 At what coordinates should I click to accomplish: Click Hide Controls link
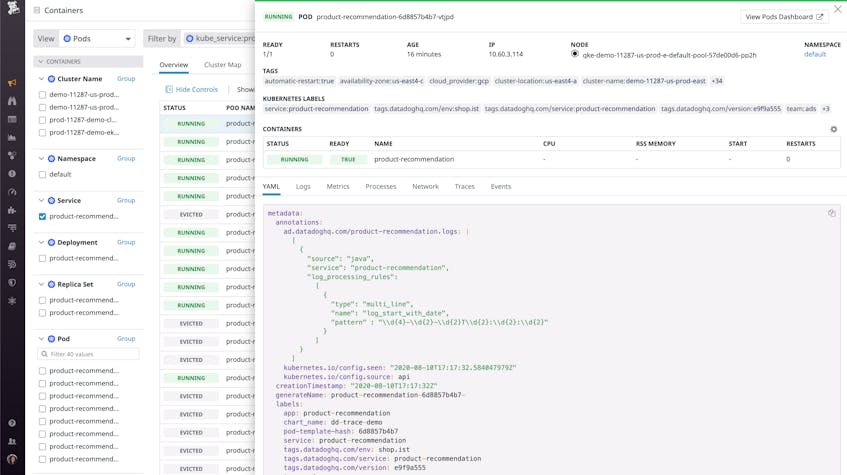click(197, 89)
